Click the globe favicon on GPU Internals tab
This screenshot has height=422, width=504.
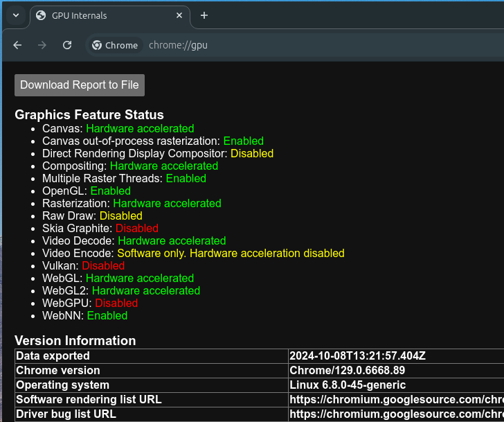(x=41, y=15)
